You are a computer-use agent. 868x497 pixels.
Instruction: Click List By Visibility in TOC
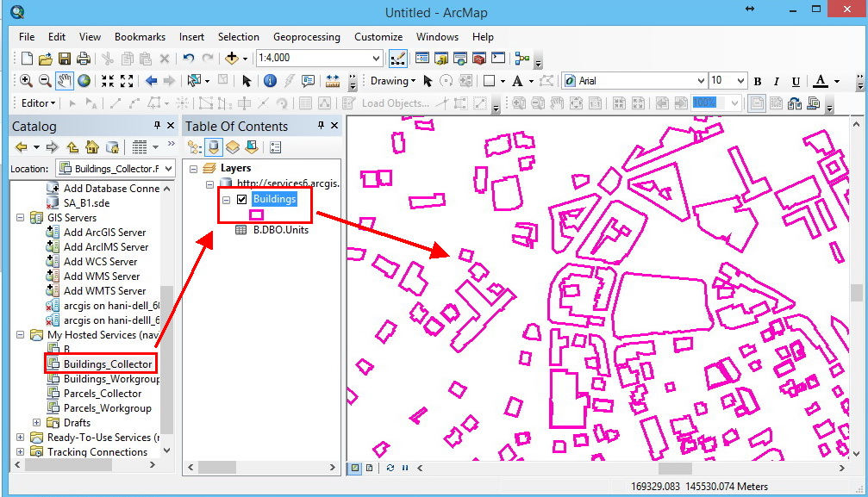(233, 147)
